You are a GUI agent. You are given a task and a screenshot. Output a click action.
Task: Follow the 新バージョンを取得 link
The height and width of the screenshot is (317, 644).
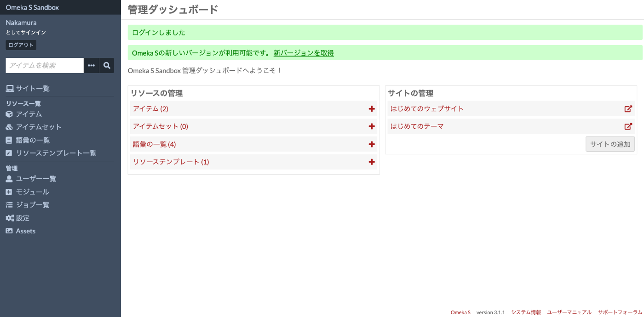tap(304, 53)
